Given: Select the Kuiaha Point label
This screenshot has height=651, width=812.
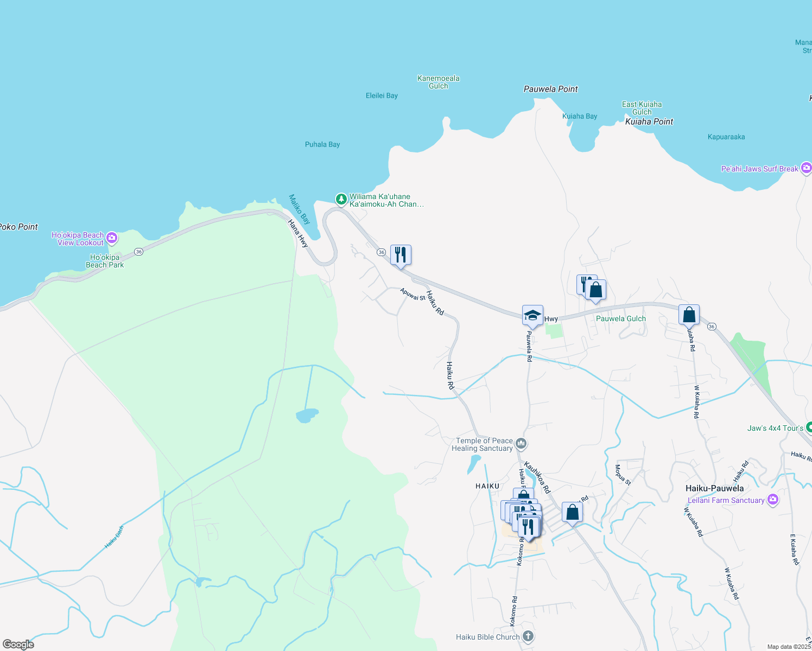Looking at the screenshot, I should (x=649, y=122).
